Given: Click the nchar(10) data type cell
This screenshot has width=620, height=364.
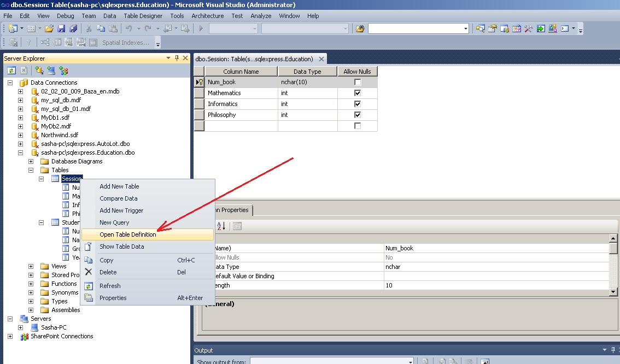Looking at the screenshot, I should 308,82.
